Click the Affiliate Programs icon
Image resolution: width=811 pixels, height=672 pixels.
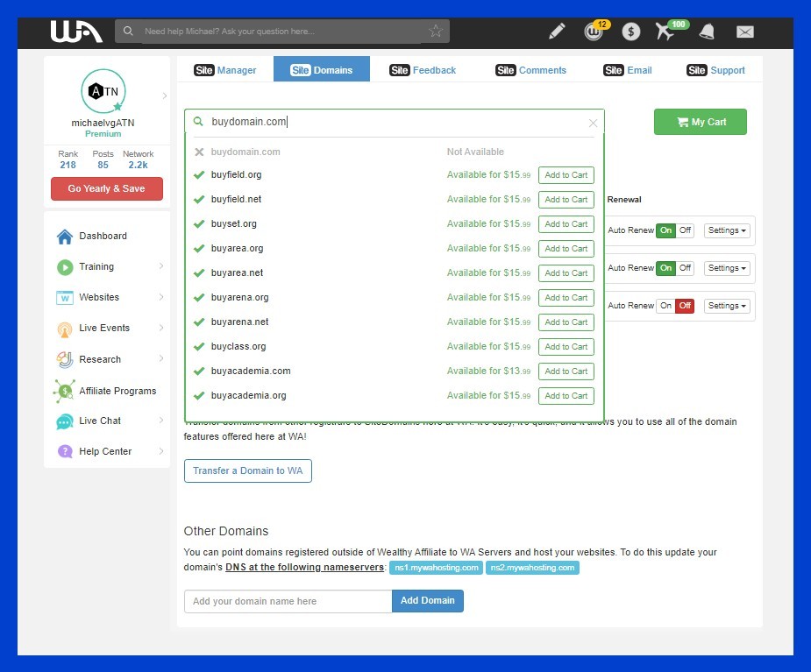click(65, 391)
